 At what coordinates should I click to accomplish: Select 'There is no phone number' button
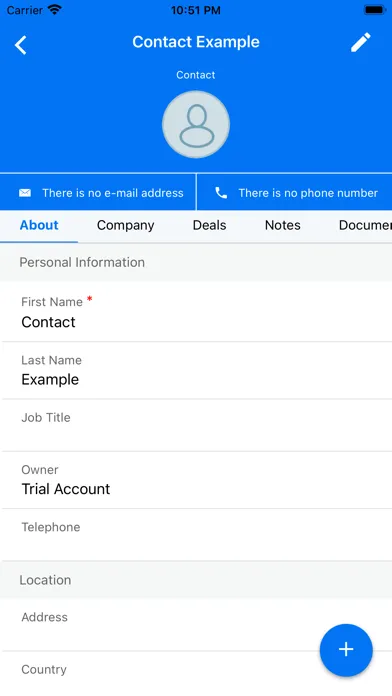(294, 192)
